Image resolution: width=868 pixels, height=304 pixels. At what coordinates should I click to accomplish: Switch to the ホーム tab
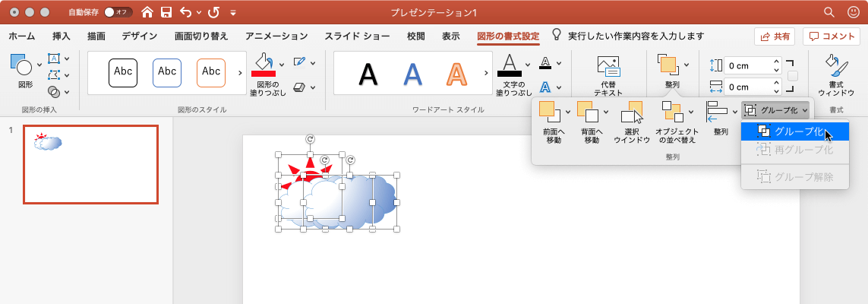(x=22, y=36)
